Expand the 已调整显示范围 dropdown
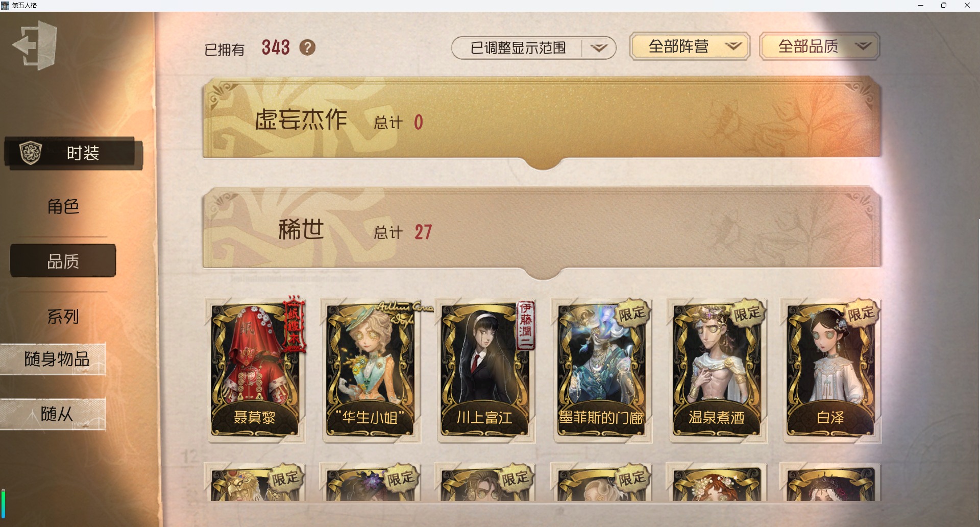Viewport: 980px width, 527px height. 533,47
